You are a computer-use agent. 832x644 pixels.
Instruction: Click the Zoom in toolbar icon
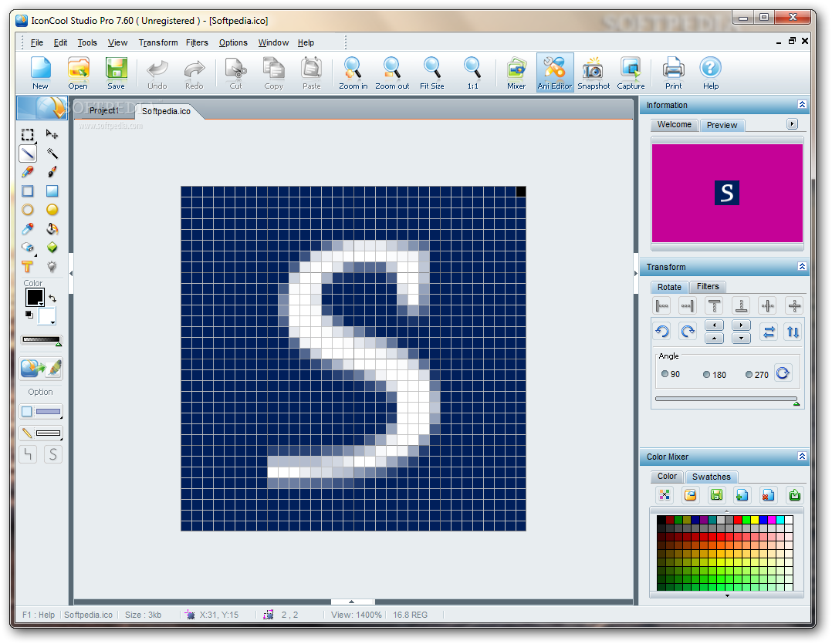point(353,72)
